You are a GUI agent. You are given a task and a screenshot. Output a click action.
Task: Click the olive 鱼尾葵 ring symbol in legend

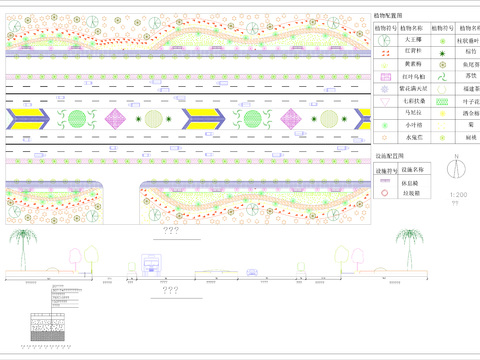[x=442, y=65]
